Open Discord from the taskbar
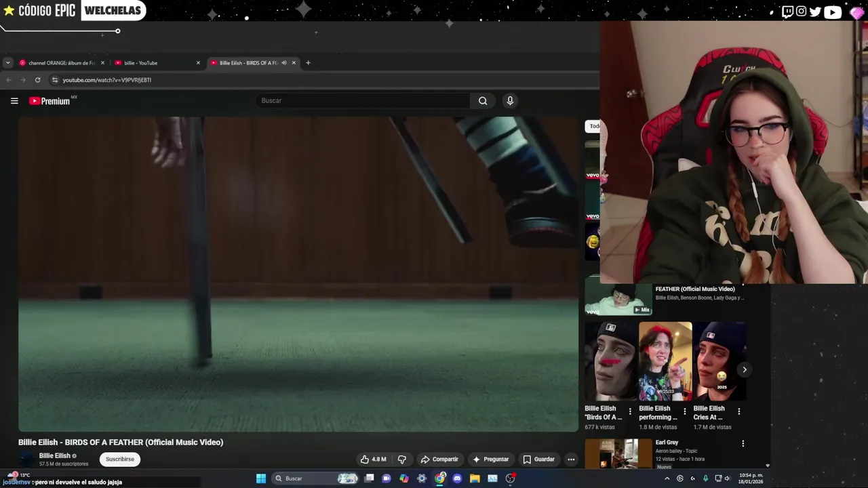This screenshot has width=868, height=488. pyautogui.click(x=457, y=479)
